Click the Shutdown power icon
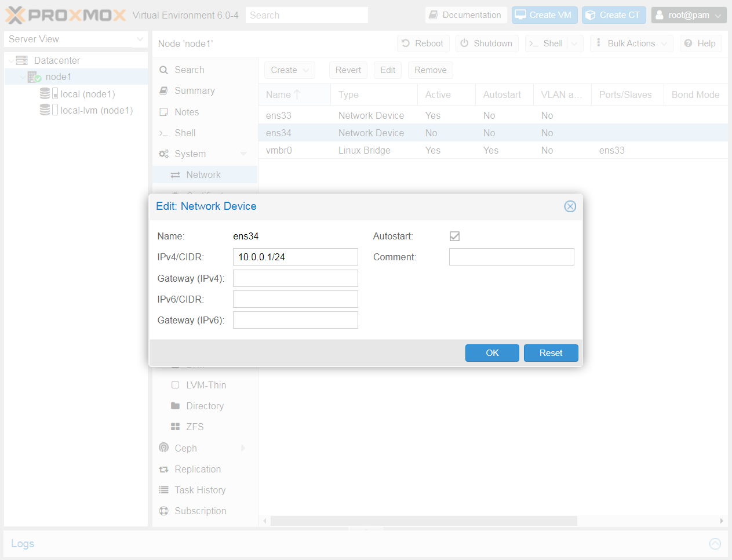This screenshot has height=560, width=732. pyautogui.click(x=464, y=43)
